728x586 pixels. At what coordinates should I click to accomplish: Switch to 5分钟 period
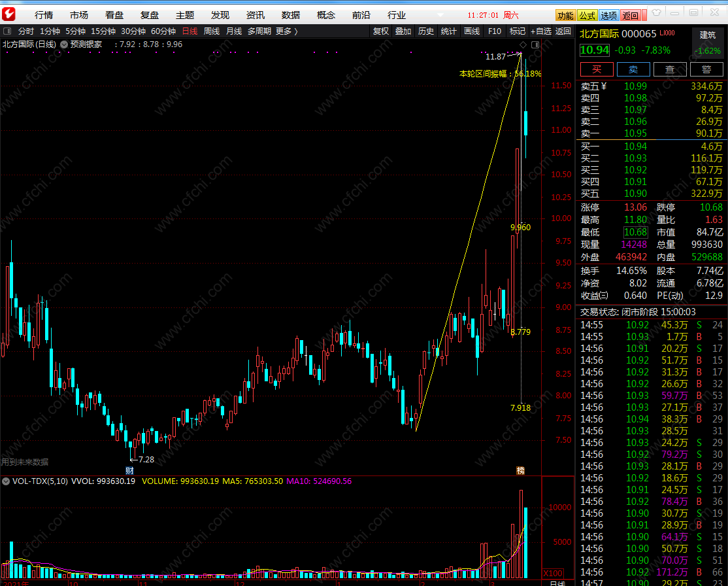click(76, 31)
